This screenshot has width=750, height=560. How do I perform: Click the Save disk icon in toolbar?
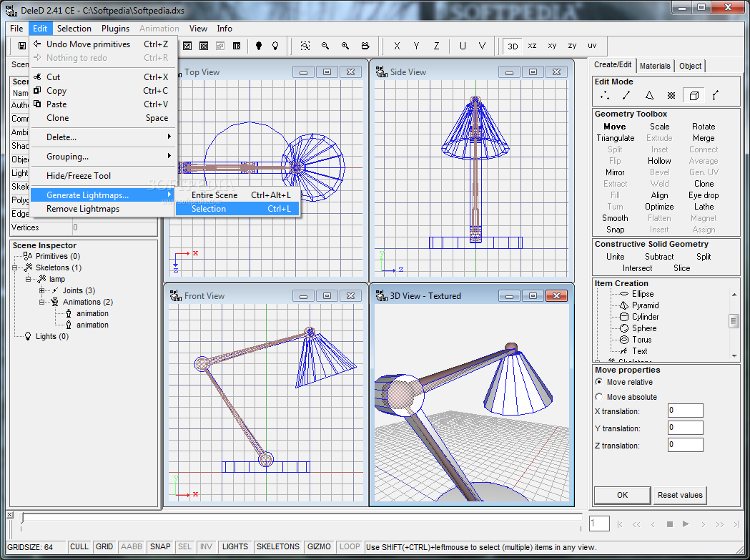[x=22, y=46]
